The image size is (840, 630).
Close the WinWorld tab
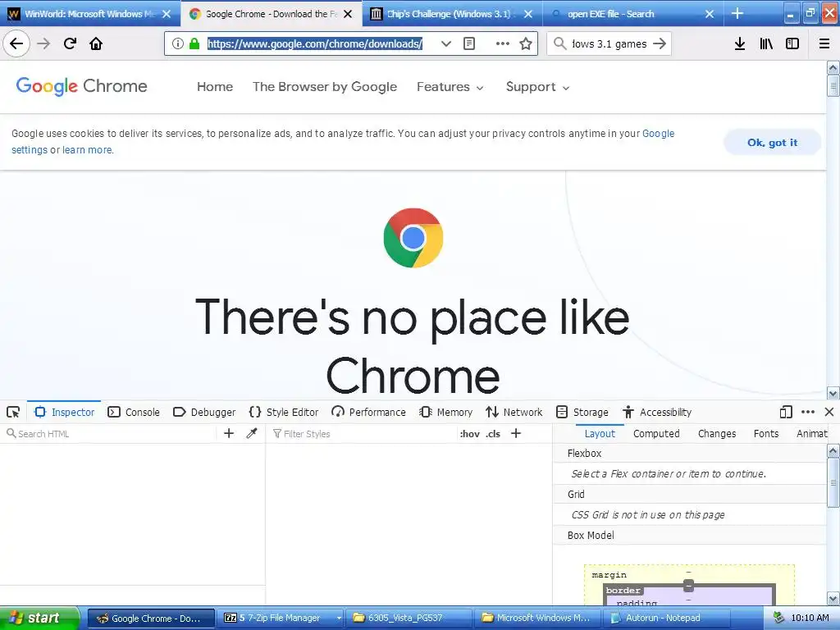pyautogui.click(x=167, y=14)
